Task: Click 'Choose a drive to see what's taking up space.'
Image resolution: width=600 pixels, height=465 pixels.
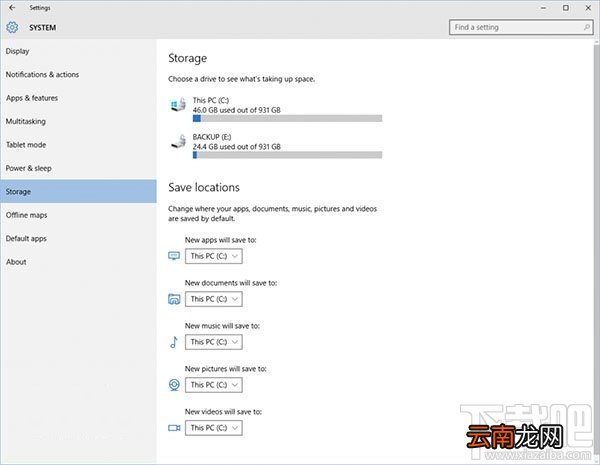Action: point(241,79)
